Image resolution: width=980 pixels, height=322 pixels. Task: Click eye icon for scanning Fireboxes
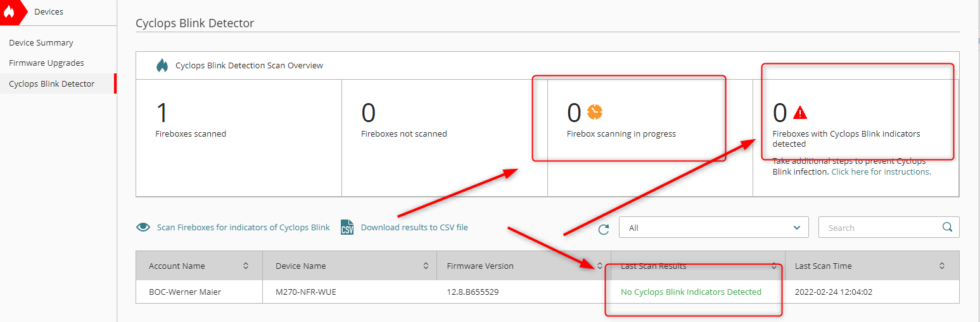click(x=144, y=227)
